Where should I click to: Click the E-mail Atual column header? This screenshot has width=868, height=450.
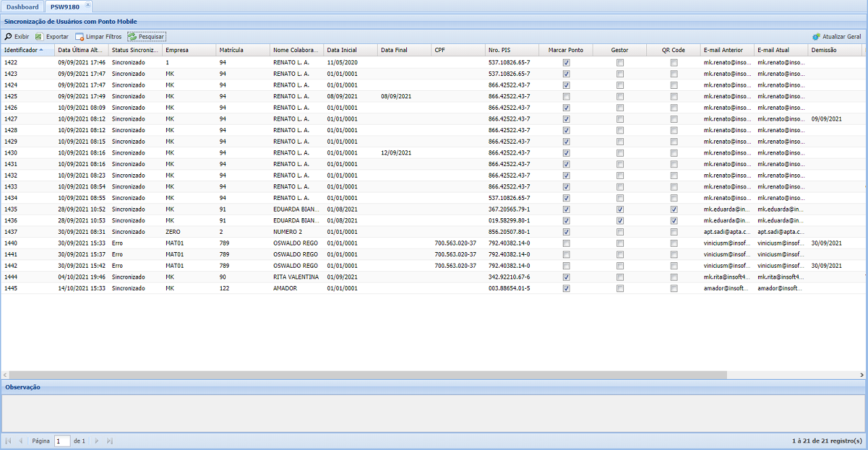781,50
